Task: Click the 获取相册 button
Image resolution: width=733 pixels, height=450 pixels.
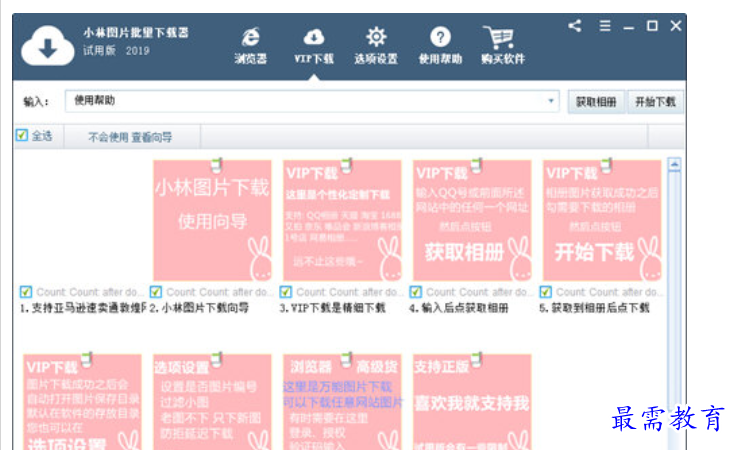Action: click(596, 102)
